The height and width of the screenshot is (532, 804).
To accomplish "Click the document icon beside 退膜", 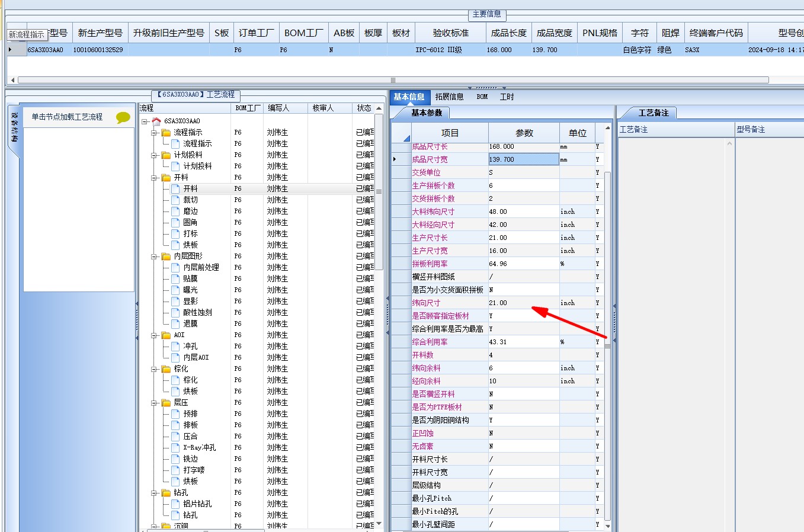I will coord(175,323).
